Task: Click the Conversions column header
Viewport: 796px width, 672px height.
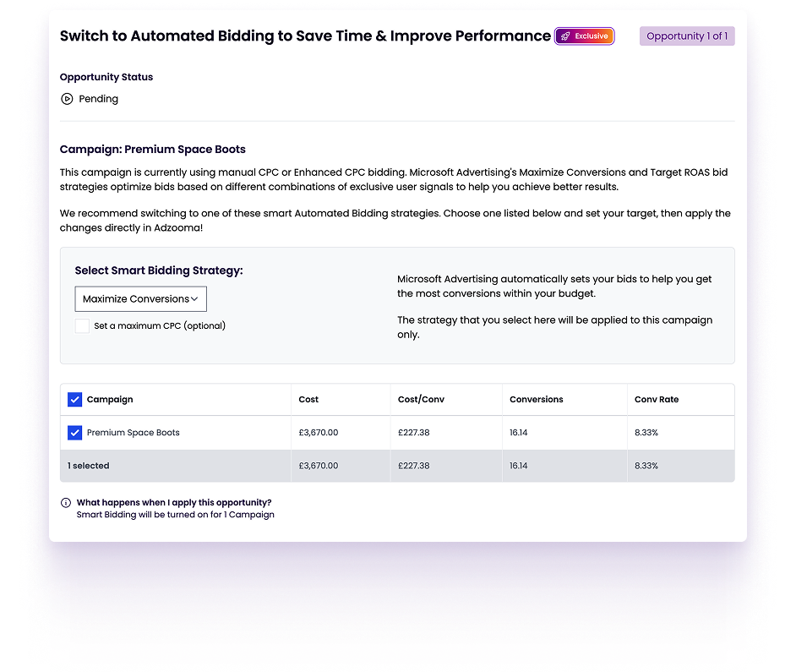Action: pos(536,400)
